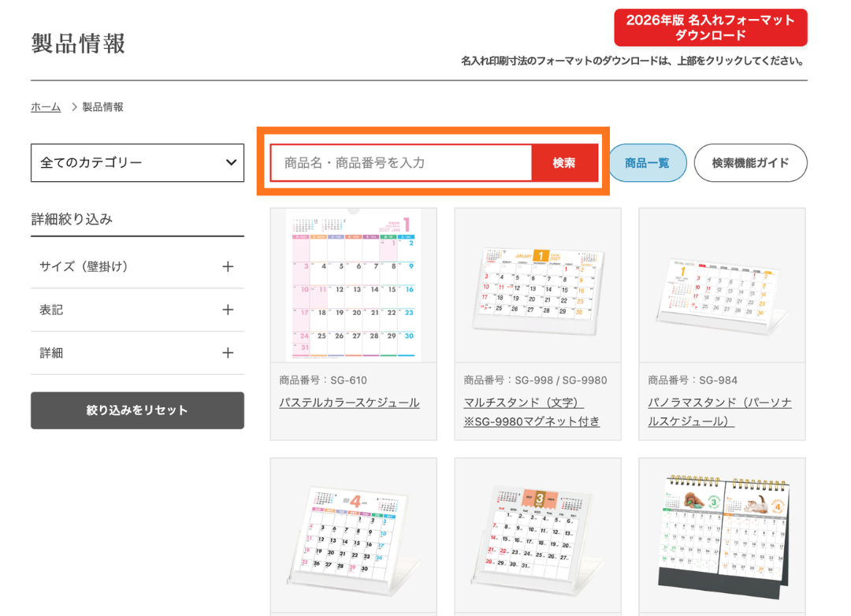Click 2026年版 名入れフォーマット ダウンロード button

710,28
